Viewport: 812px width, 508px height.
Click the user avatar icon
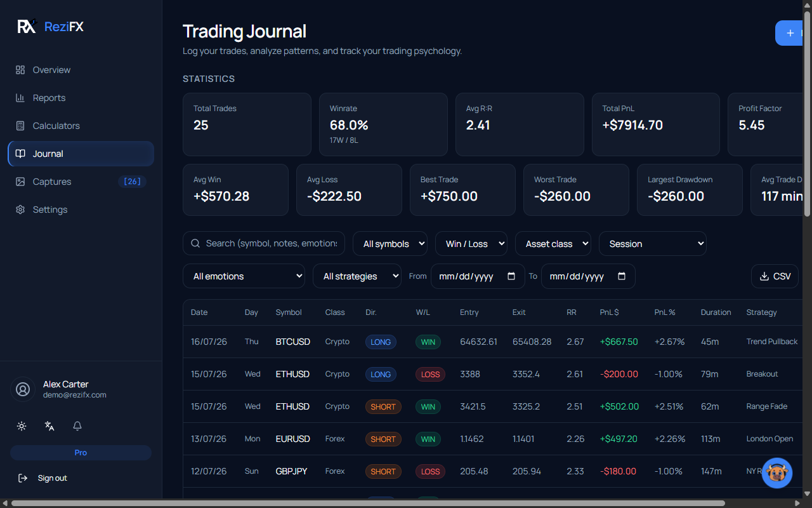tap(23, 389)
